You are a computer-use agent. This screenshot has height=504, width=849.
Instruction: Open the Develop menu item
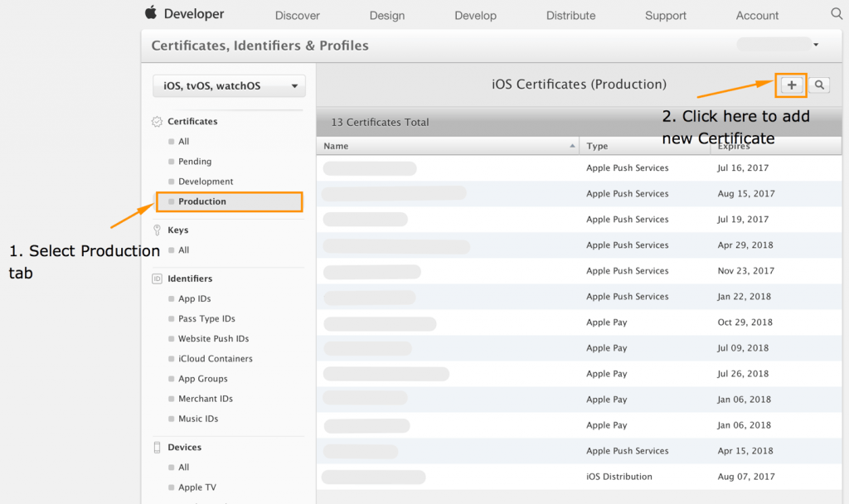(475, 15)
